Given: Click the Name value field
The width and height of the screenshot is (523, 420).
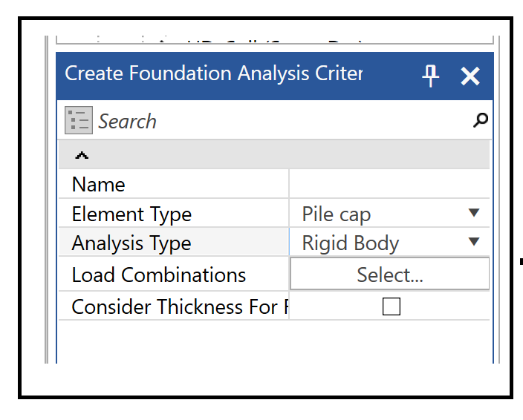Looking at the screenshot, I should tap(389, 184).
